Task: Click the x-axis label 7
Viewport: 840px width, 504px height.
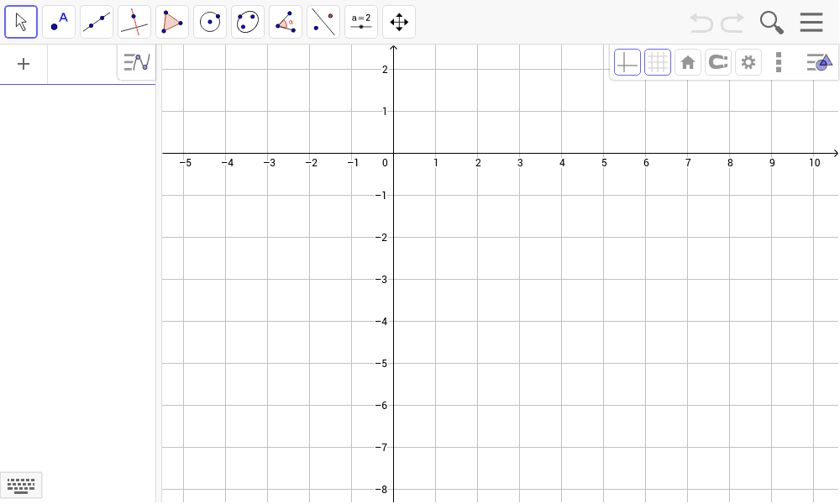Action: point(688,163)
